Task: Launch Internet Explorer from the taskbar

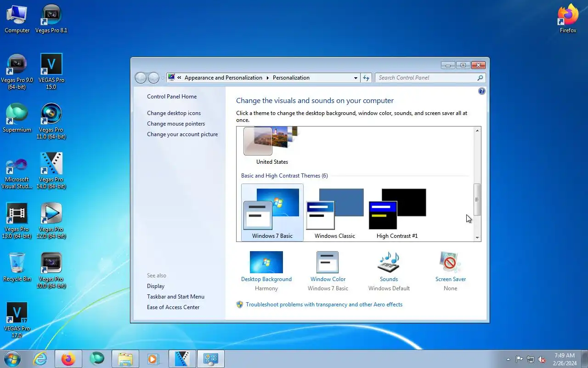Action: (x=40, y=359)
